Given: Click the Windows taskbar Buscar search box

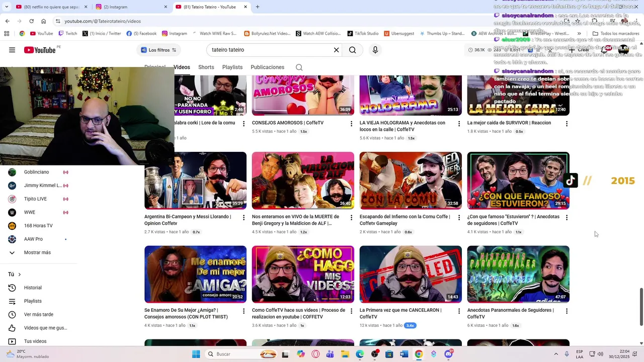Looking at the screenshot, I should click(x=242, y=354).
